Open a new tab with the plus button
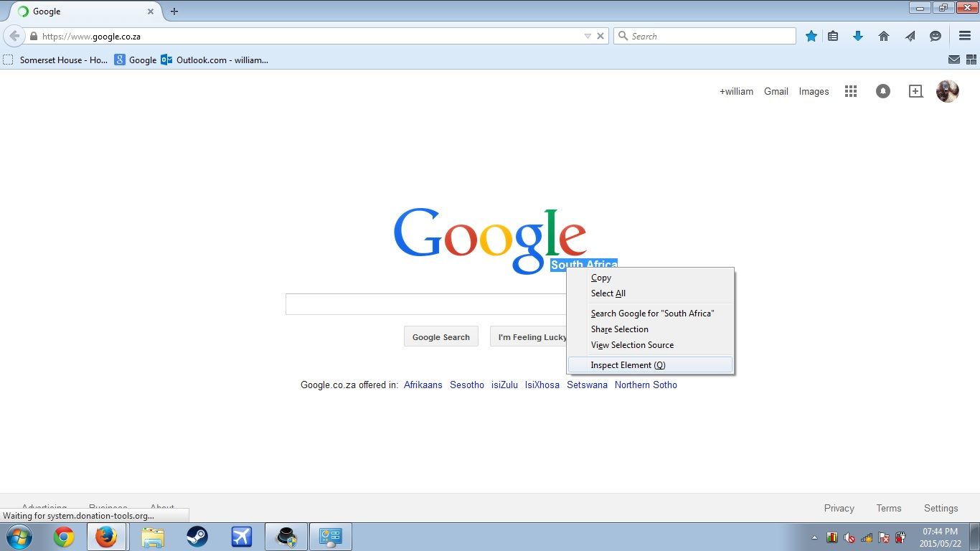Screen dimensions: 980x551 174,11
